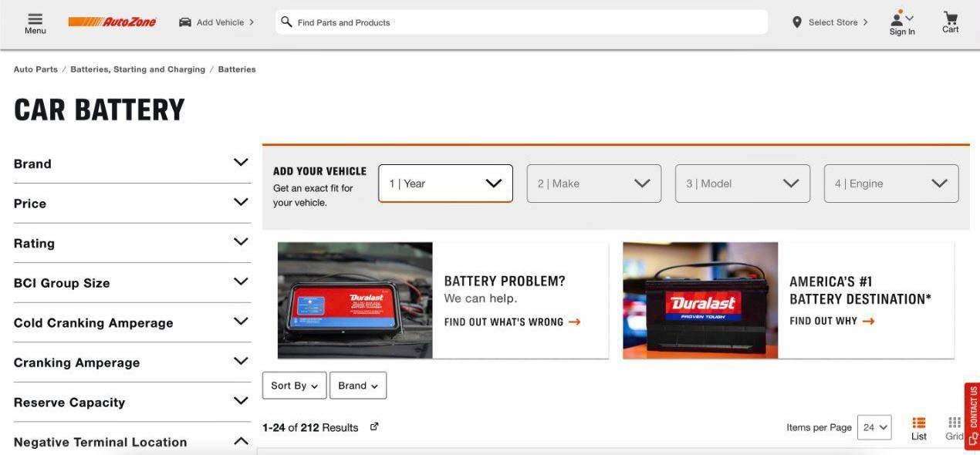Image resolution: width=980 pixels, height=455 pixels.
Task: Expand the Brand filter section
Action: (132, 163)
